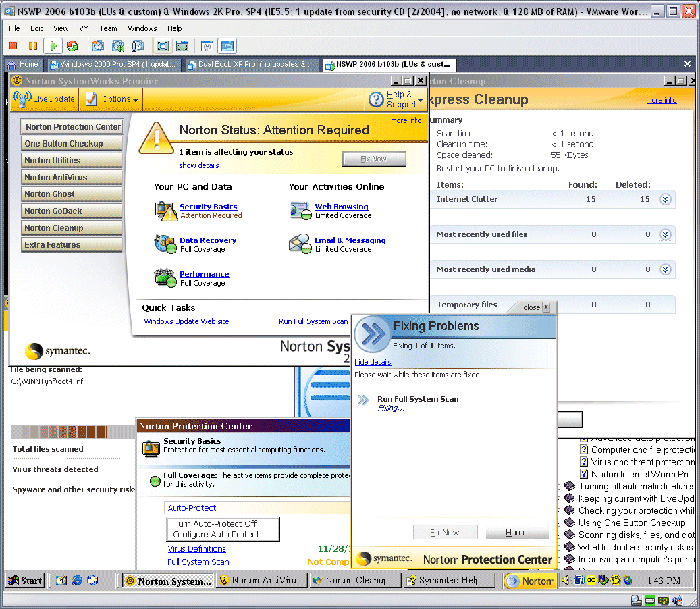The width and height of the screenshot is (700, 609).
Task: Click the Home button in Fixing Problems
Action: 516,532
